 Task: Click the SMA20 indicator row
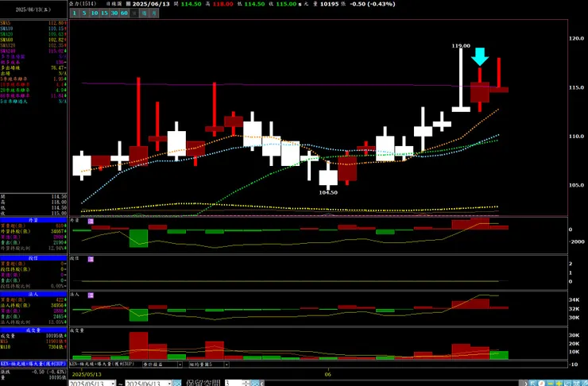tap(33, 34)
